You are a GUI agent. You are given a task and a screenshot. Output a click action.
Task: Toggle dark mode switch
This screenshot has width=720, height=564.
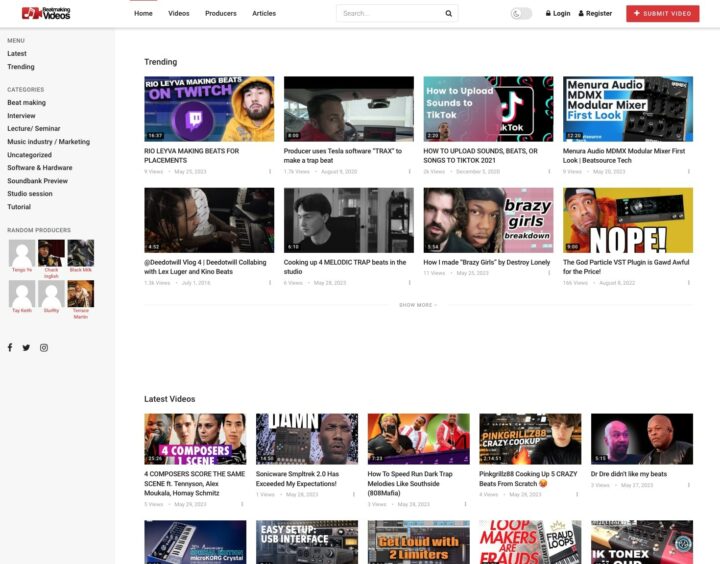521,14
